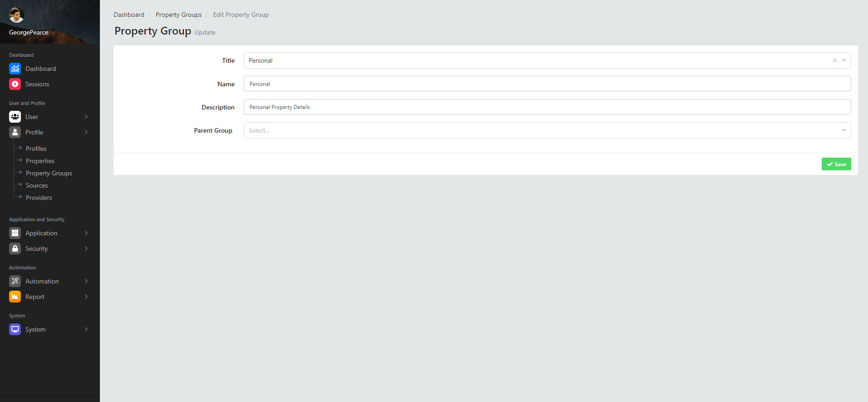This screenshot has width=868, height=402.
Task: Expand the User menu chevron
Action: click(x=86, y=117)
